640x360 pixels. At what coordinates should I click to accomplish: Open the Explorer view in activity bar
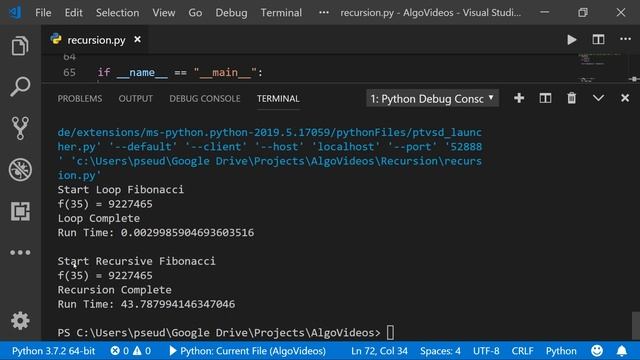pos(20,45)
